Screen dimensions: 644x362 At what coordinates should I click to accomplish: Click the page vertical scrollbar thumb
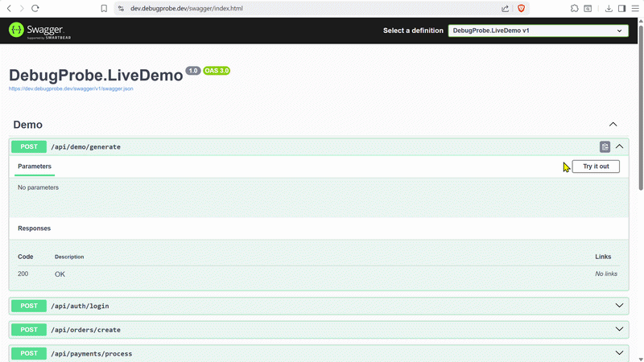pyautogui.click(x=641, y=108)
